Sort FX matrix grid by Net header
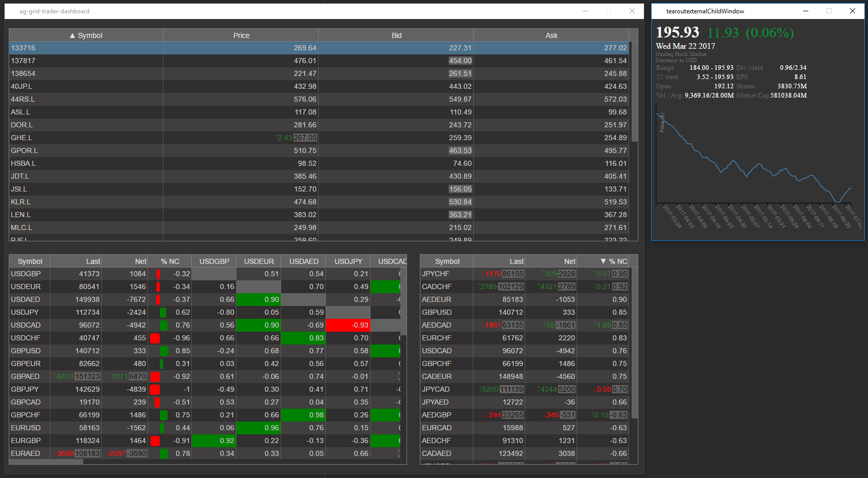 click(125, 261)
